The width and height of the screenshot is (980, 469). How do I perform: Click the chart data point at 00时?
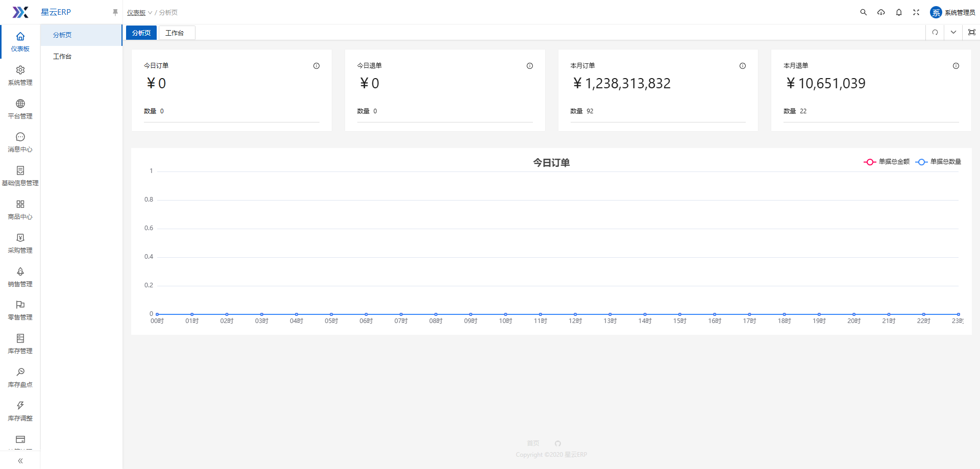tap(157, 314)
